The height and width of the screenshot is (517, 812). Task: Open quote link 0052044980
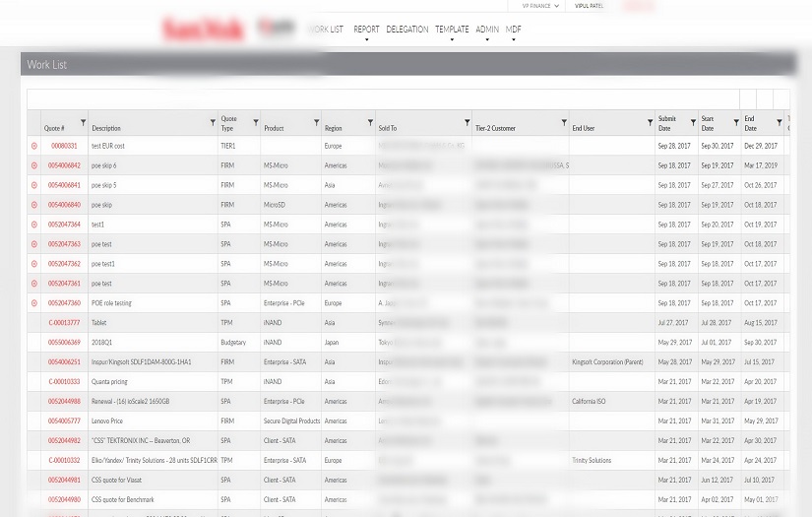tap(64, 500)
